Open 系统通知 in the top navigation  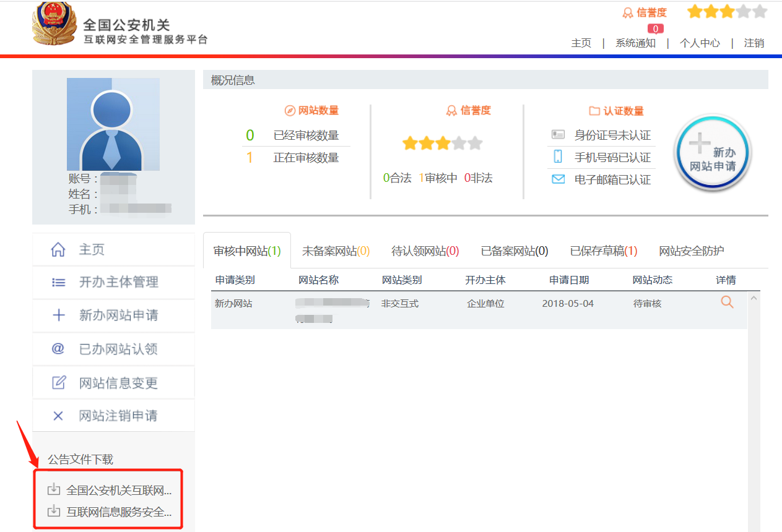[x=635, y=43]
